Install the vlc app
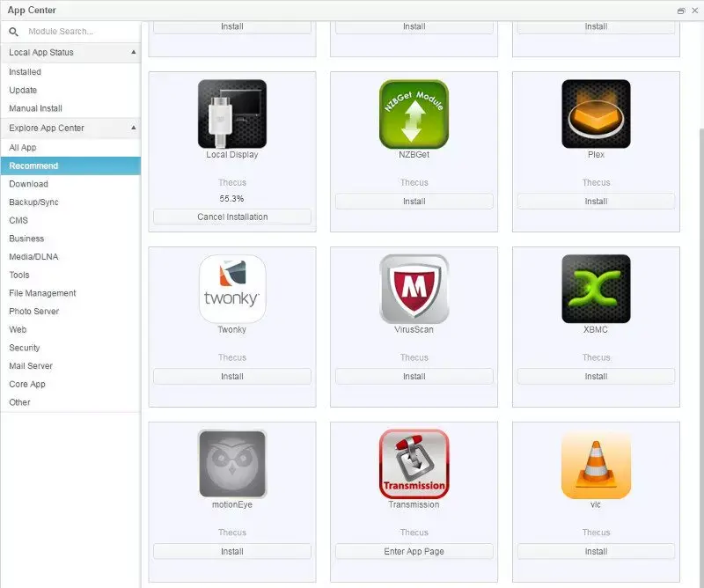 coord(596,551)
